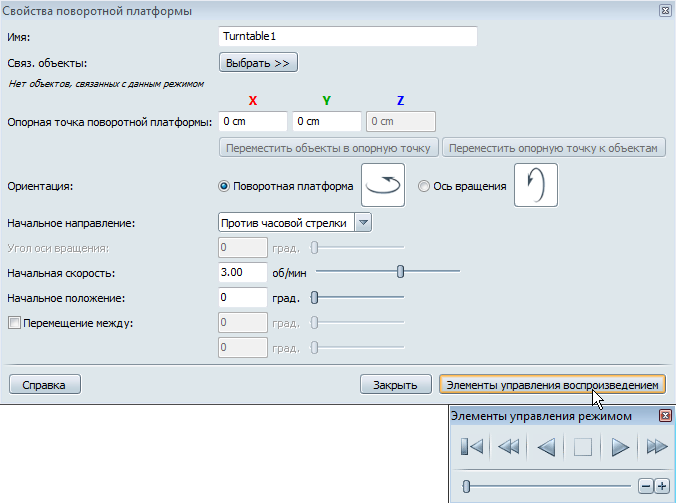Click the Y coordinate reference point field
676x504 pixels.
click(x=327, y=122)
